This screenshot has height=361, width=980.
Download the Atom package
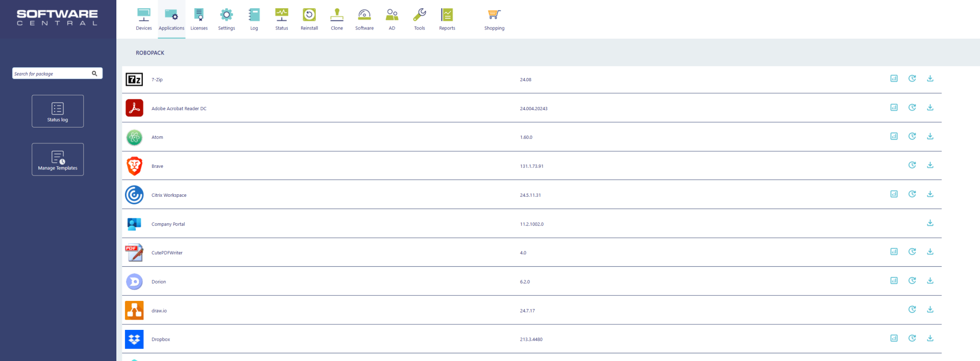coord(930,136)
